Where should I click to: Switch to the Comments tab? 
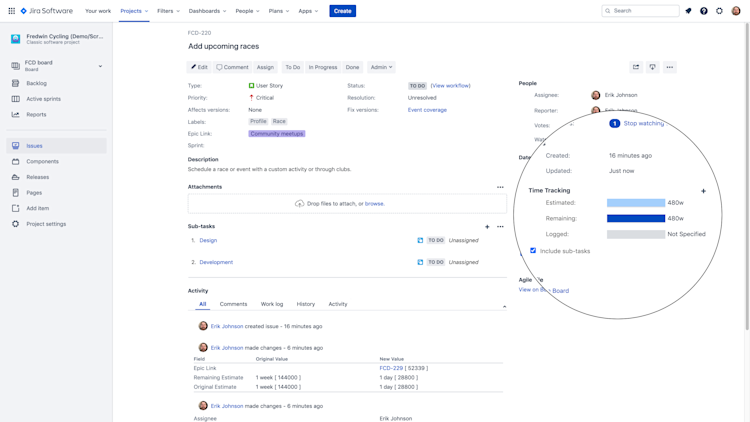coord(233,304)
